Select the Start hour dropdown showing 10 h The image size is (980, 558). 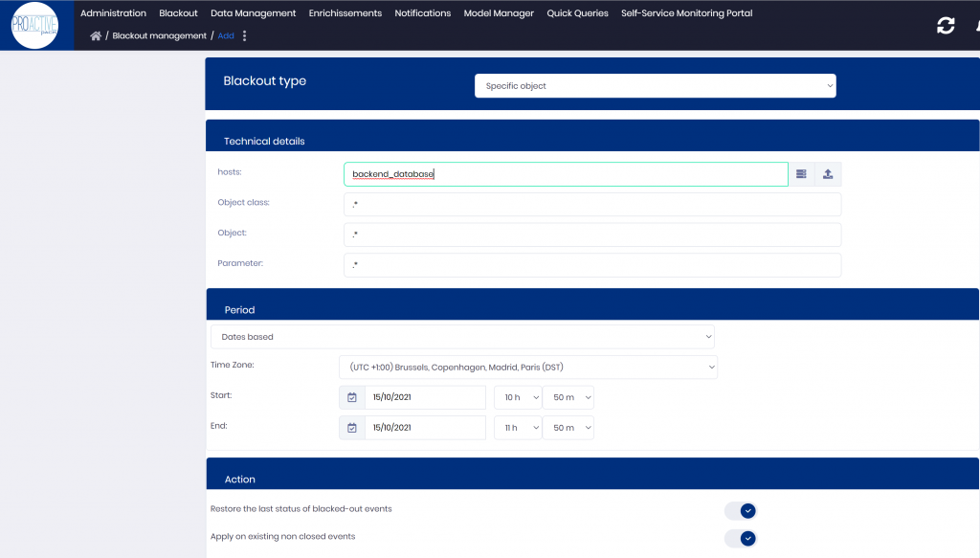tap(518, 397)
